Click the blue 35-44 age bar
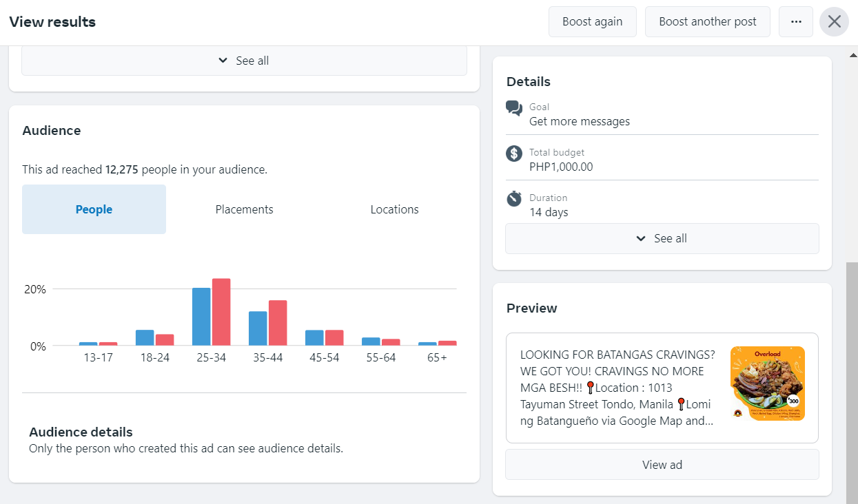858x504 pixels. click(x=258, y=328)
